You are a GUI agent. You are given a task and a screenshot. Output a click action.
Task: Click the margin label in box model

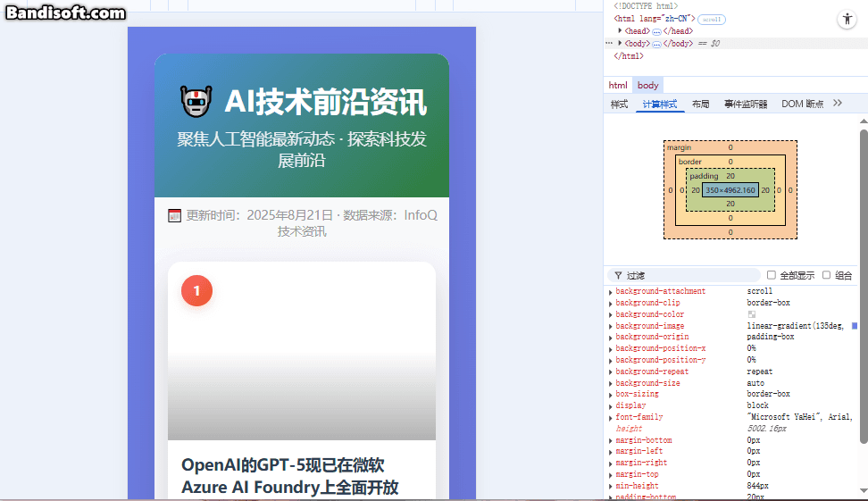(x=679, y=148)
